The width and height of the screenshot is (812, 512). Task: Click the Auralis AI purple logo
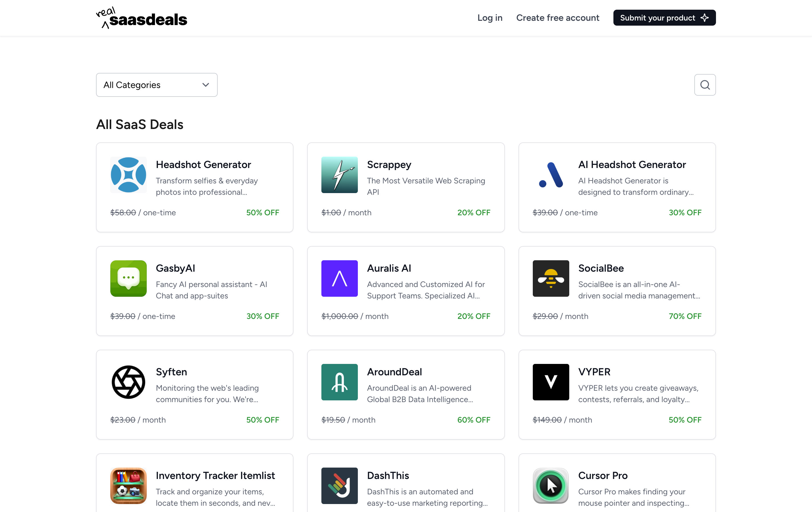pyautogui.click(x=339, y=278)
